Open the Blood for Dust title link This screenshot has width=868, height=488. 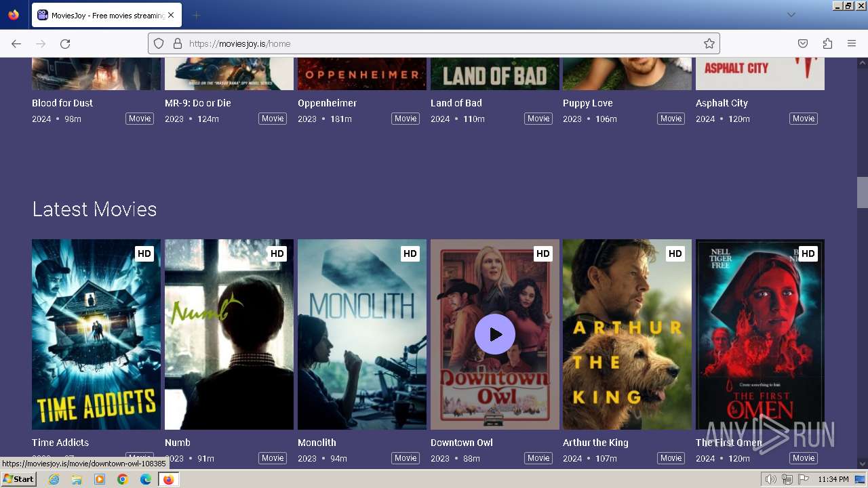(62, 103)
